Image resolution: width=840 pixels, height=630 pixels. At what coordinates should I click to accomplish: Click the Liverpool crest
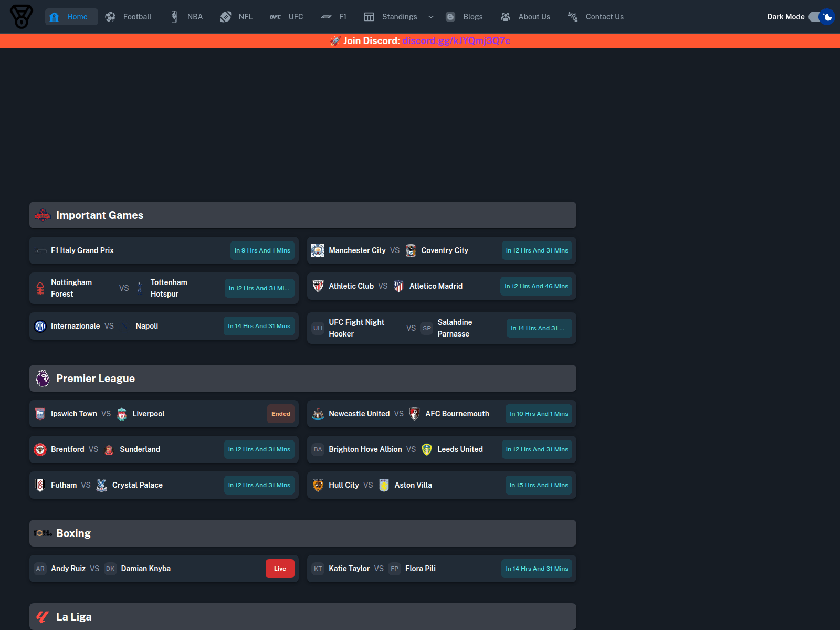(x=122, y=414)
